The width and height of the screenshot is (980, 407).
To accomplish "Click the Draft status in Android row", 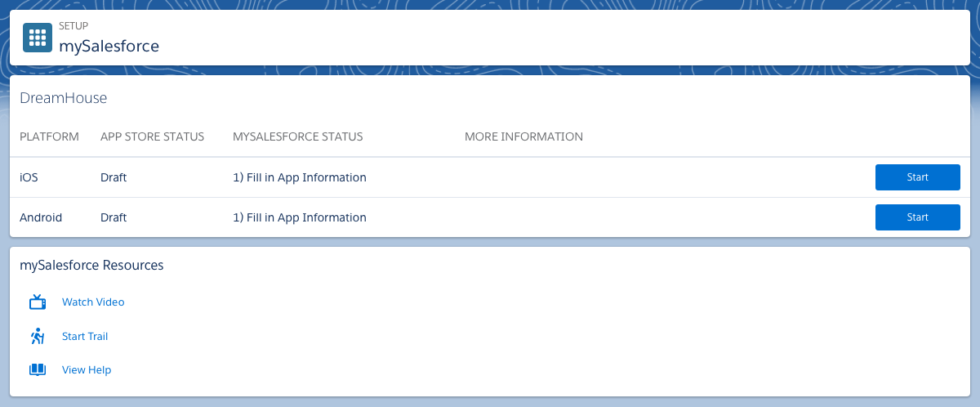I will (114, 217).
